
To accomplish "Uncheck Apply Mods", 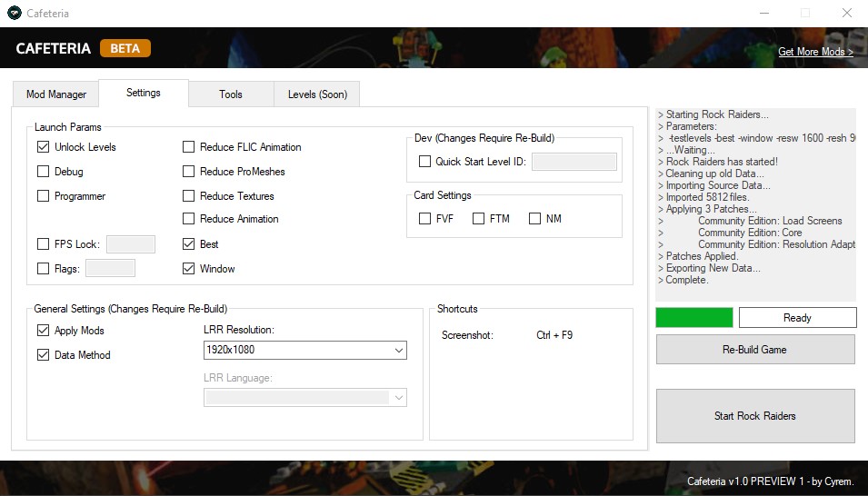I will [x=44, y=331].
